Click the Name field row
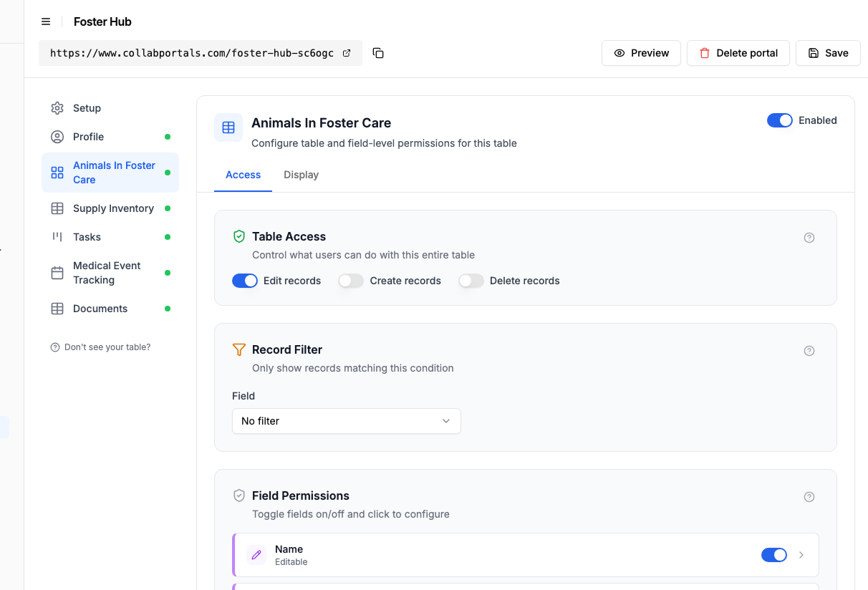This screenshot has height=590, width=868. 526,555
